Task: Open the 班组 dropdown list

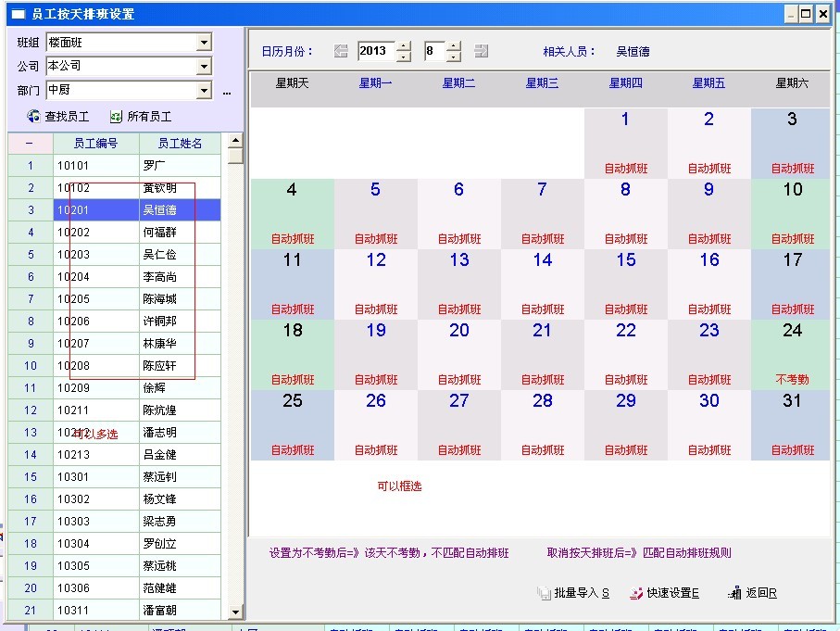Action: click(x=204, y=43)
